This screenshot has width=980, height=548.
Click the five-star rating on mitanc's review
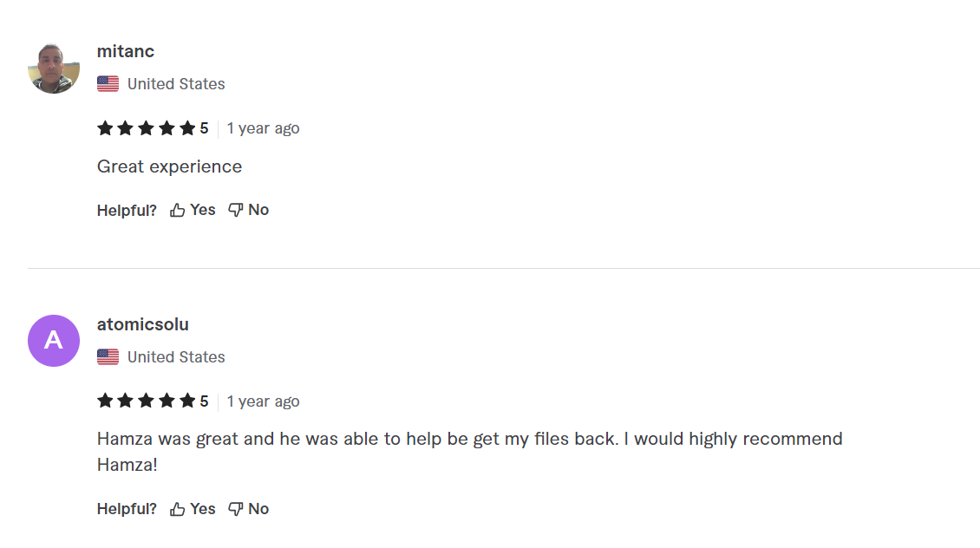pos(147,128)
